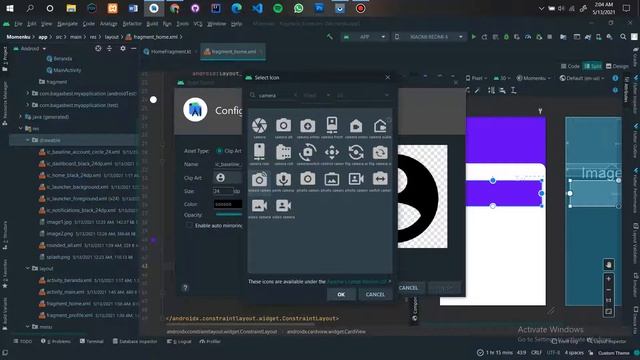Enable auto mirroring checkbox
The width and height of the screenshot is (640, 360).
189,225
